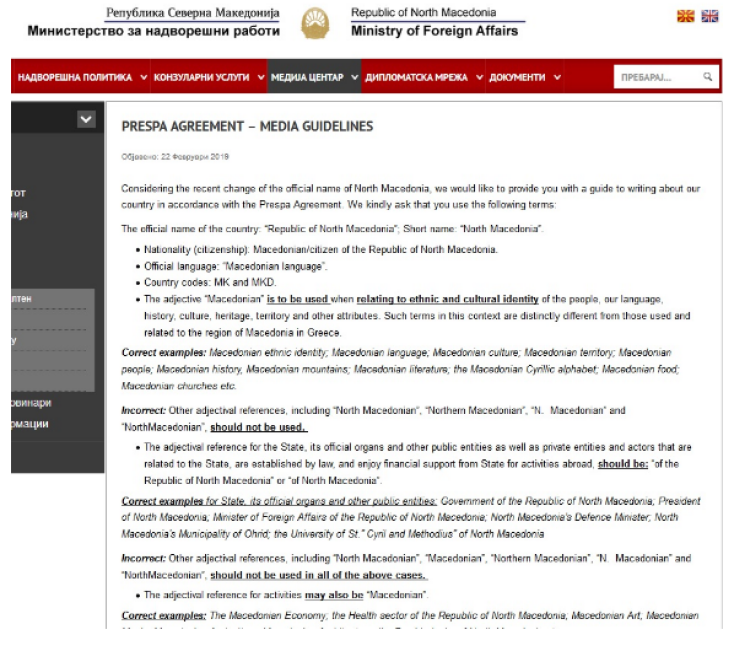Screen dimensions: 734x651
Task: Switch to English via the UK flag
Action: (x=710, y=16)
